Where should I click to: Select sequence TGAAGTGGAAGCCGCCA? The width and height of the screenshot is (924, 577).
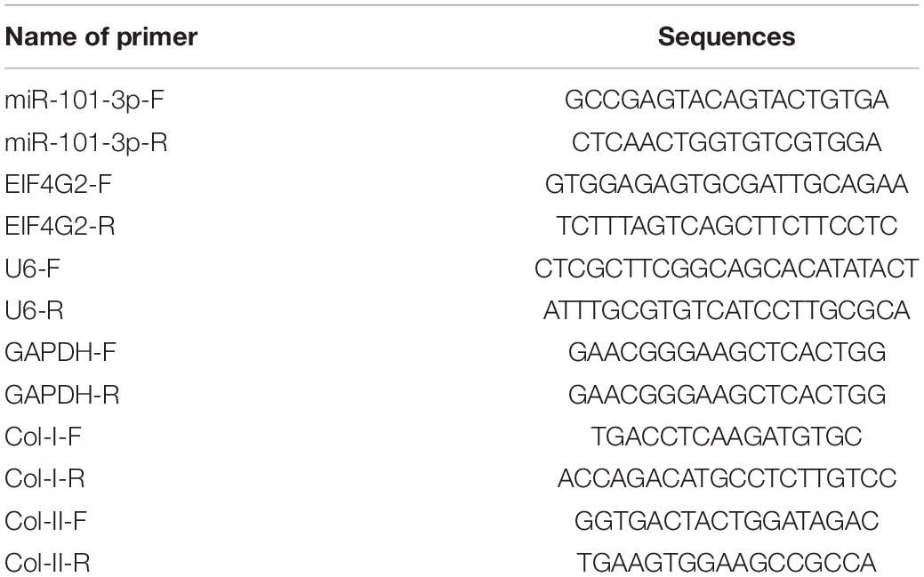[726, 563]
